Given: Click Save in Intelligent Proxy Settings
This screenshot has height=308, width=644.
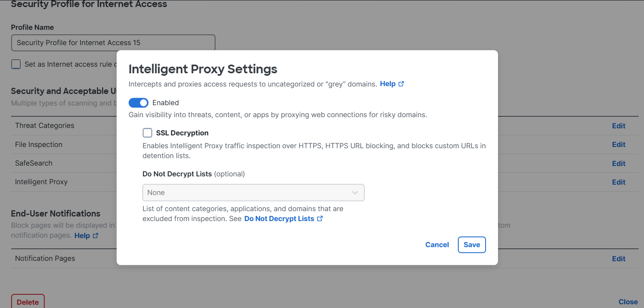Looking at the screenshot, I should coord(472,245).
